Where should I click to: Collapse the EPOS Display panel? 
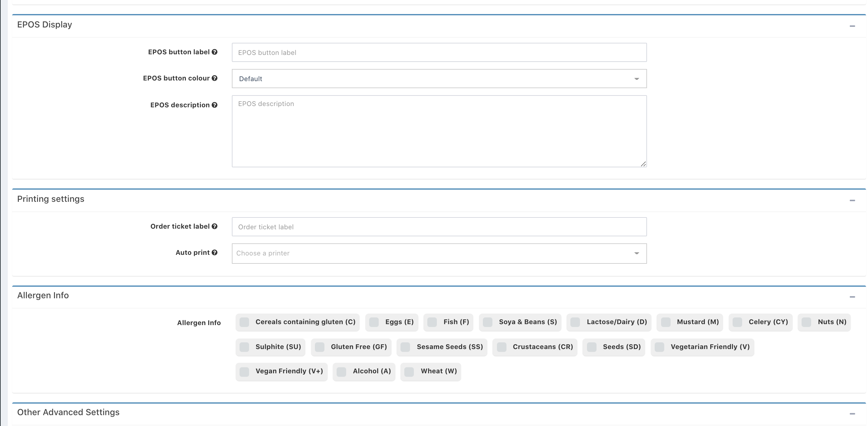(852, 26)
